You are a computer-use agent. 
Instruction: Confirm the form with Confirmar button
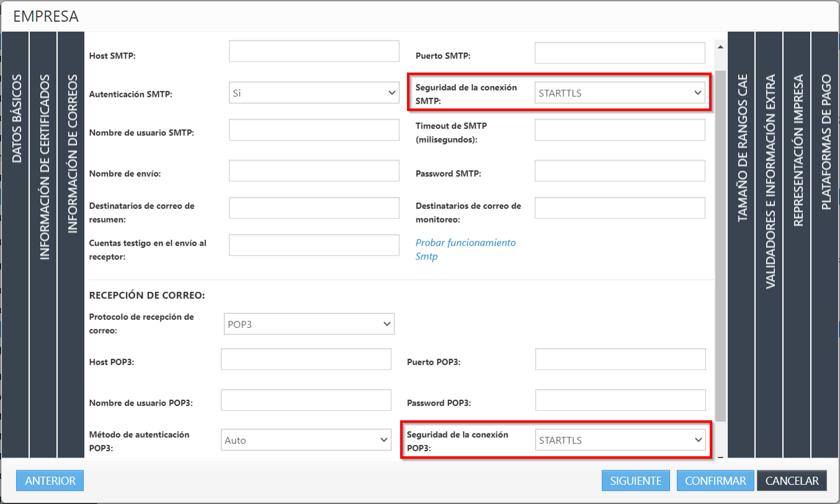pyautogui.click(x=715, y=480)
